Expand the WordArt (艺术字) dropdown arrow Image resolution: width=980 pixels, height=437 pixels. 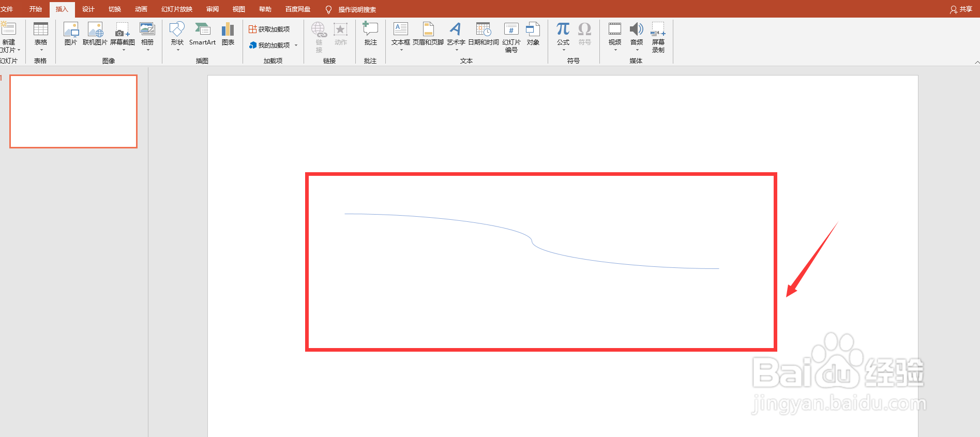[457, 50]
